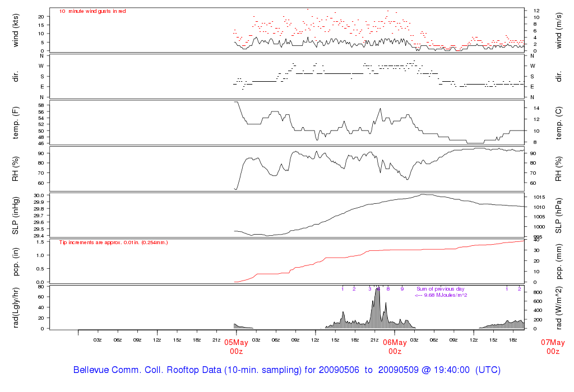Screen dimensions: 574x392
Task: Select the '1.5' precipitation inch tick
Action: tap(40, 242)
